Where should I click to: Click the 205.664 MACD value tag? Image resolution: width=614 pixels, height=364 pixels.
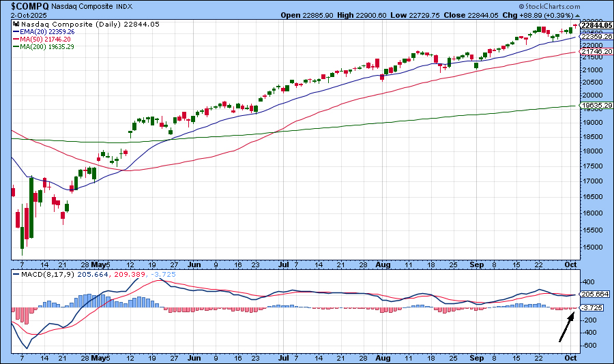click(x=596, y=294)
